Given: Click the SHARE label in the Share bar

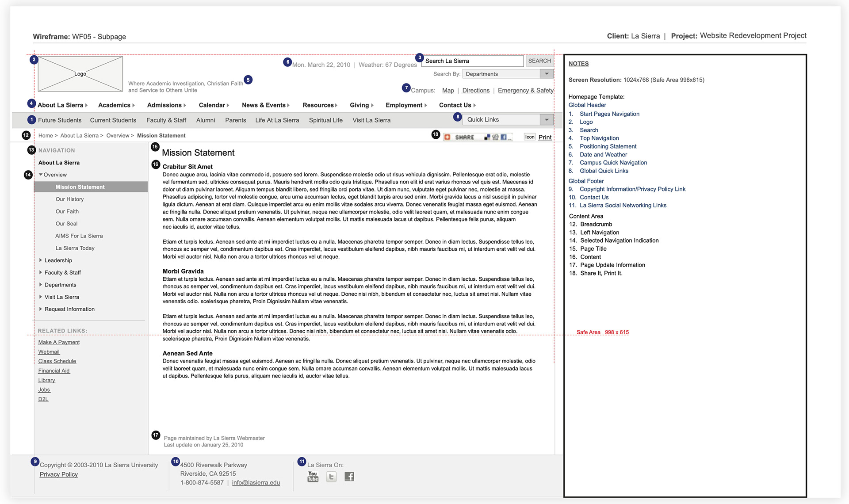Looking at the screenshot, I should click(x=465, y=137).
